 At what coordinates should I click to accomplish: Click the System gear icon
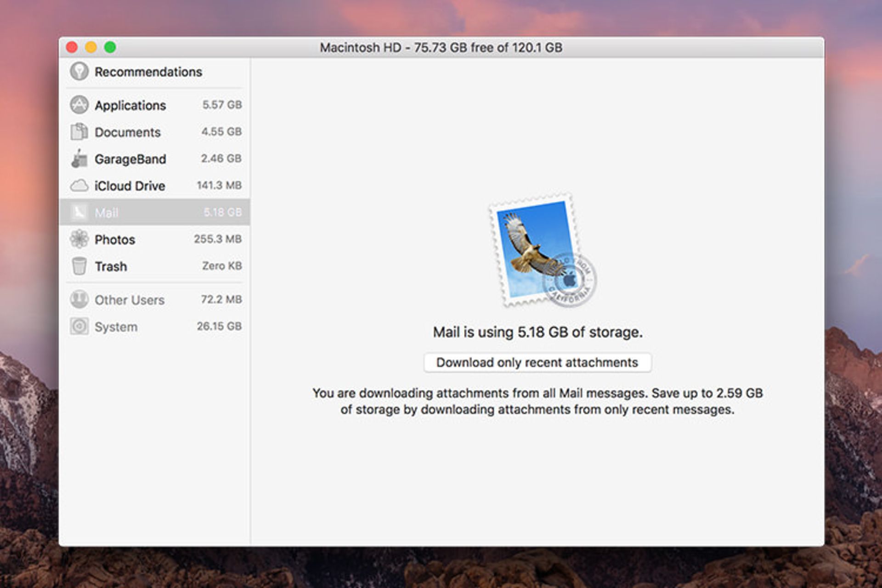point(79,327)
